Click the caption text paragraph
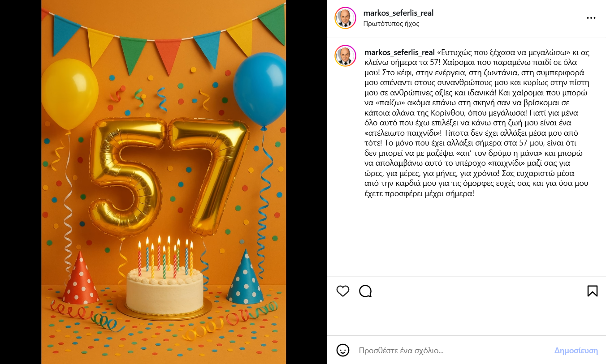 click(477, 123)
